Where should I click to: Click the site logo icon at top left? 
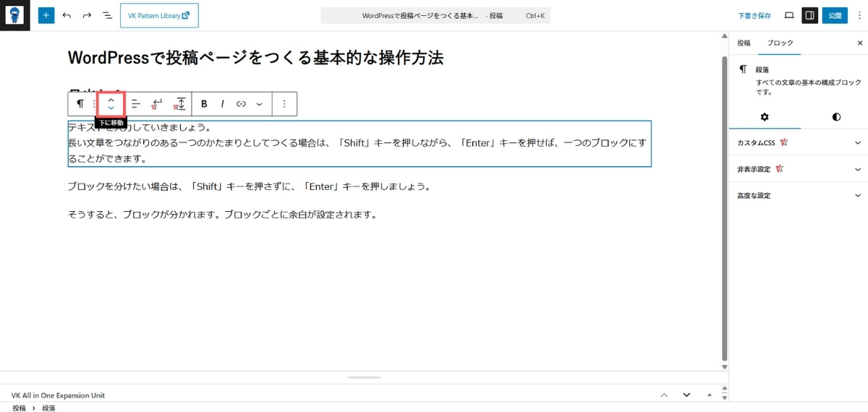[x=15, y=15]
